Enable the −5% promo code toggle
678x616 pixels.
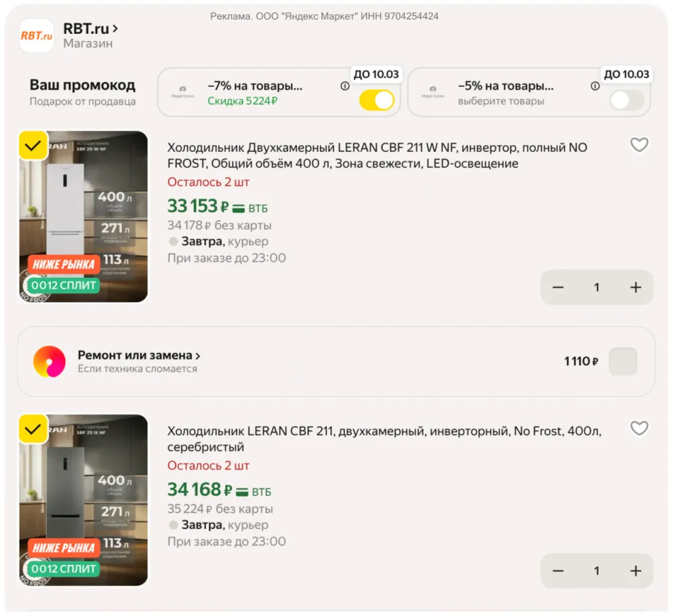click(627, 100)
